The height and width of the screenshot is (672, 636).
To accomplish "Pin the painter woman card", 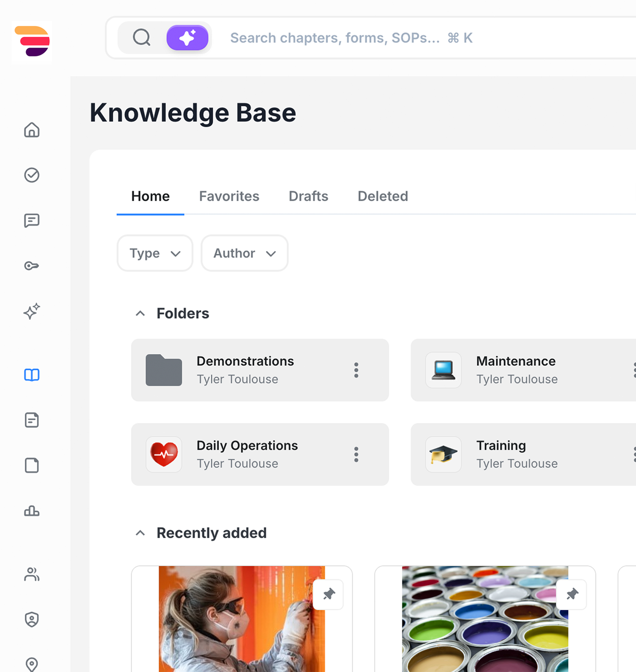I will [x=328, y=594].
